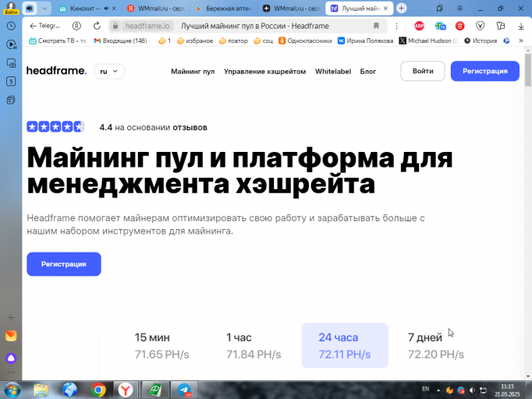Open the Ирина Полякова VK bookmark
The image size is (532, 399).
[365, 41]
